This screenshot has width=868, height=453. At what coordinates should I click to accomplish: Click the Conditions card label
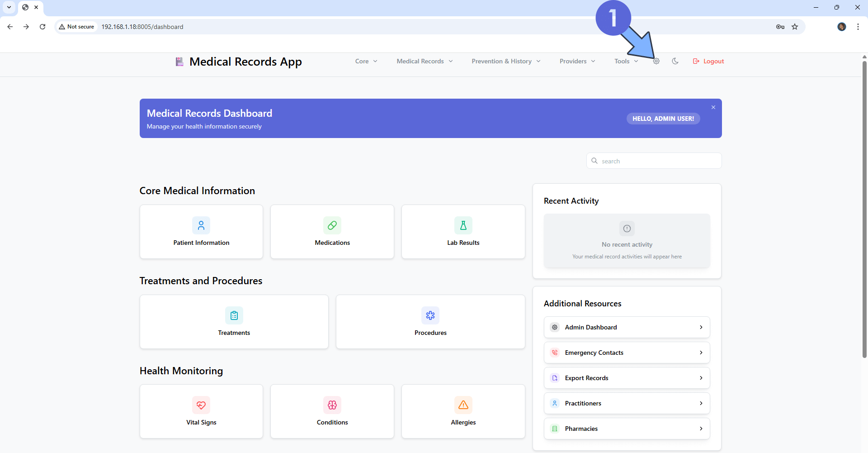332,422
